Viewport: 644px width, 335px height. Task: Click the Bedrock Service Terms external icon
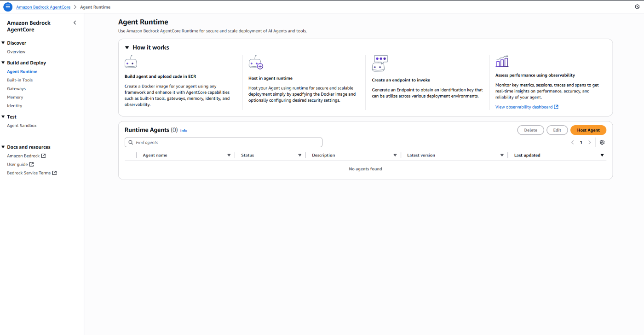54,173
